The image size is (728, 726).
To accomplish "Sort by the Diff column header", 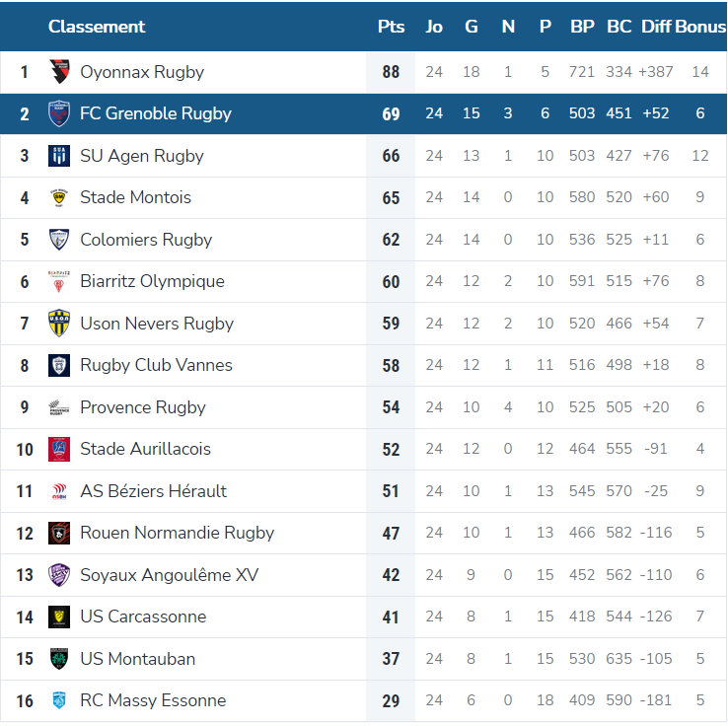I will (x=656, y=27).
